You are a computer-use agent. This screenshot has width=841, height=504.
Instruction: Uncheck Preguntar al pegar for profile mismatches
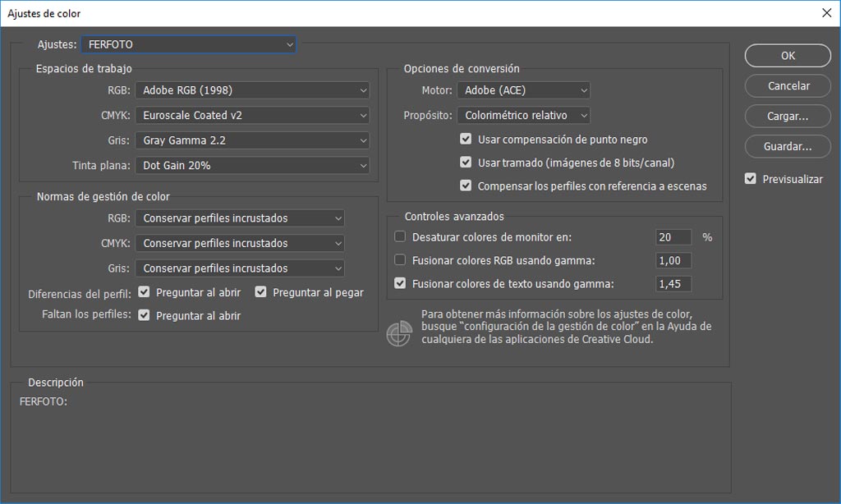[x=260, y=292]
